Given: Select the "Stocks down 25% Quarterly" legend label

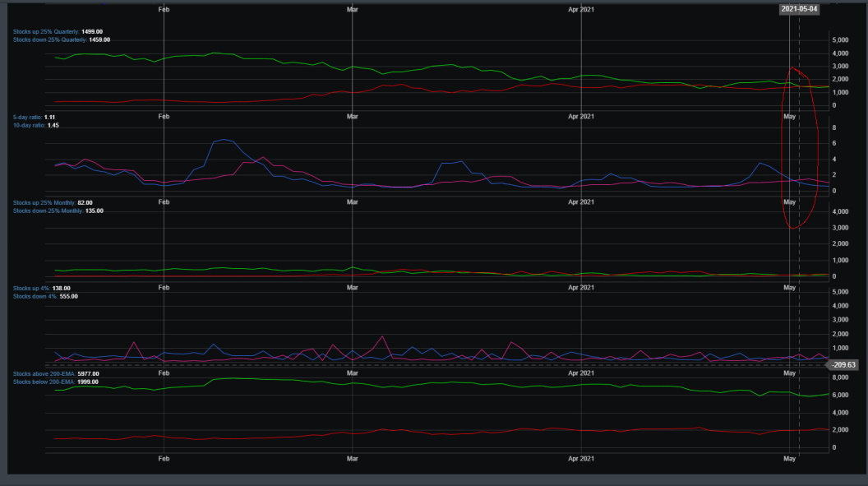Looking at the screenshot, I should [50, 39].
